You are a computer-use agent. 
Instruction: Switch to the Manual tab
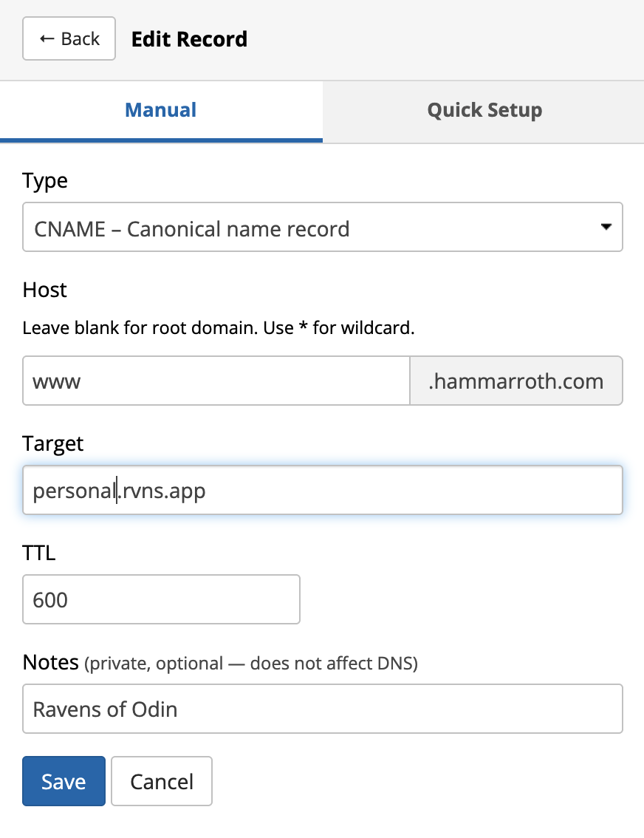tap(161, 111)
